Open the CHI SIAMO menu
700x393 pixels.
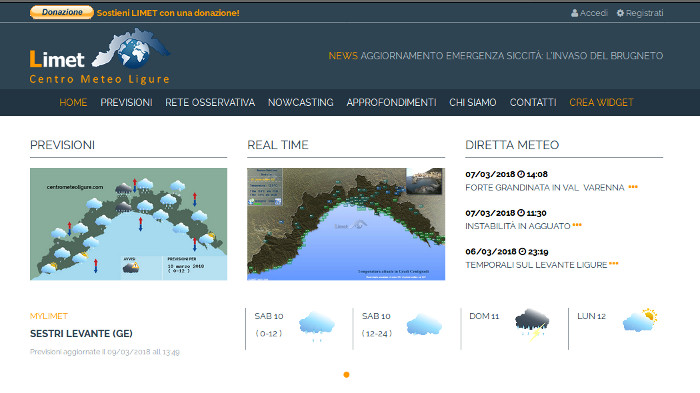473,102
